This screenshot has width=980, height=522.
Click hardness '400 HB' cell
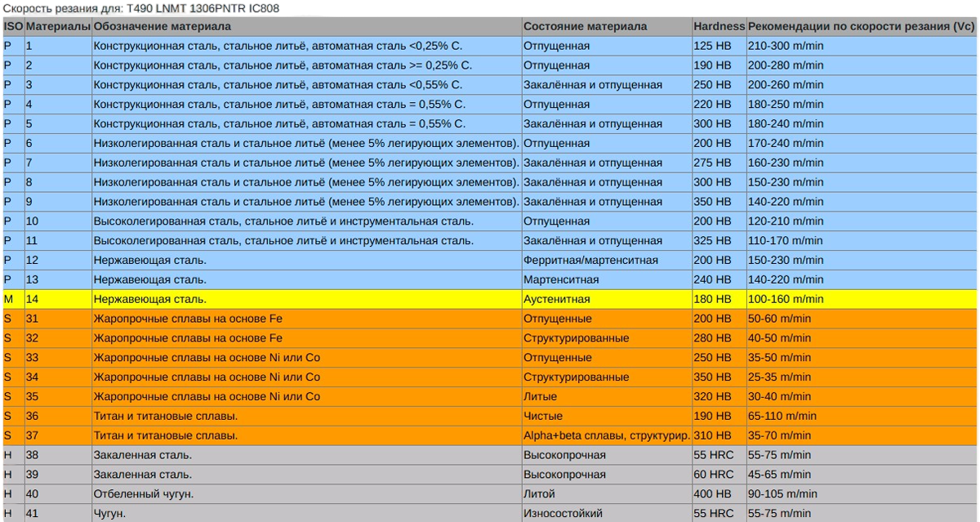click(719, 494)
